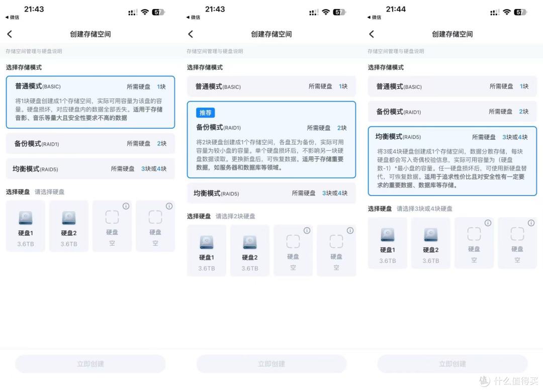This screenshot has width=543, height=392.
Task: Return to 微信 from the left screen's status bar
Action: (x=12, y=17)
